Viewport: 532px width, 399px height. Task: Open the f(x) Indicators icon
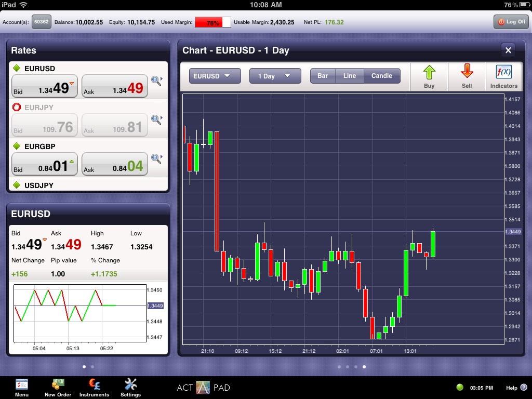tap(504, 72)
